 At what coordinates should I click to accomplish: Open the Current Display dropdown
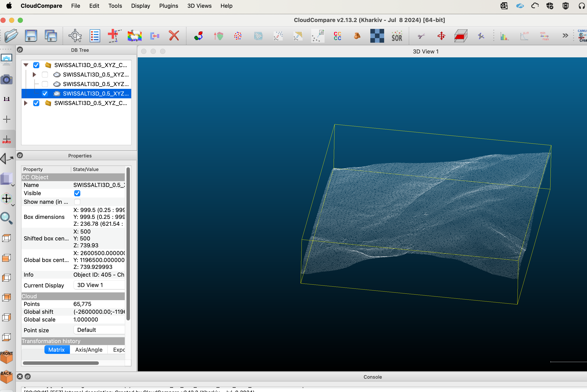coord(99,285)
